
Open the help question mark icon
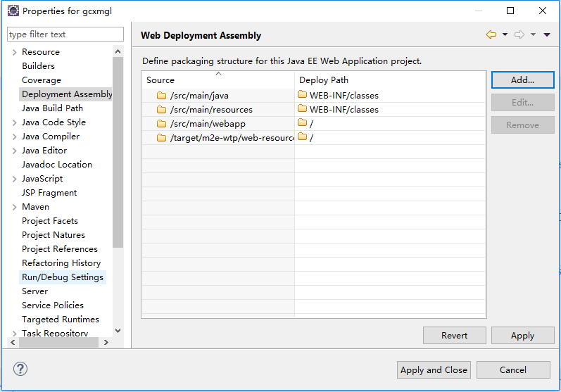click(20, 369)
